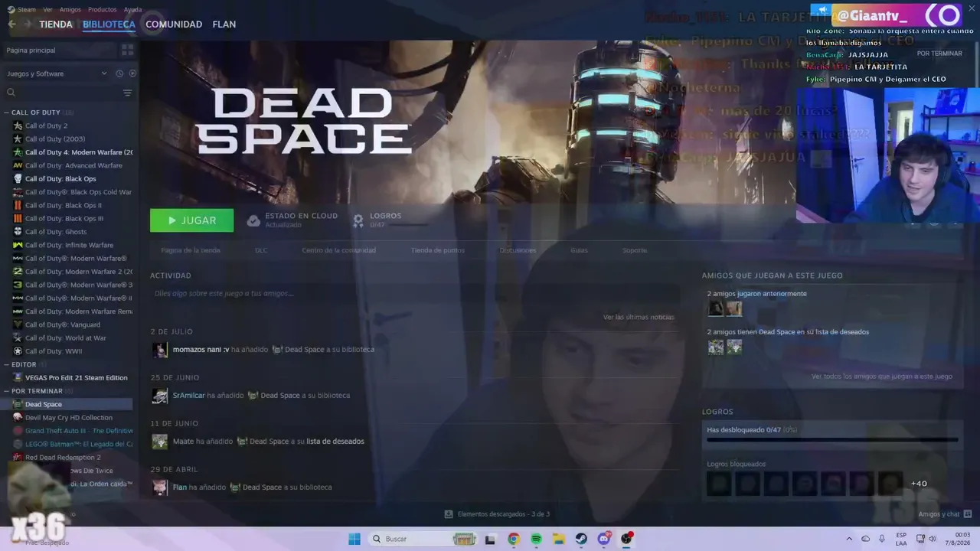Click the LOGROS achievements gear icon
Image resolution: width=980 pixels, height=551 pixels.
point(358,220)
